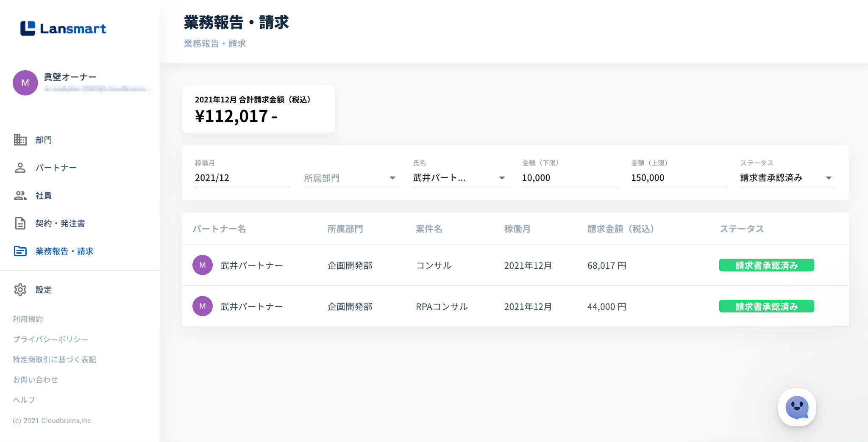Open the chatbot assistant bubble

797,407
